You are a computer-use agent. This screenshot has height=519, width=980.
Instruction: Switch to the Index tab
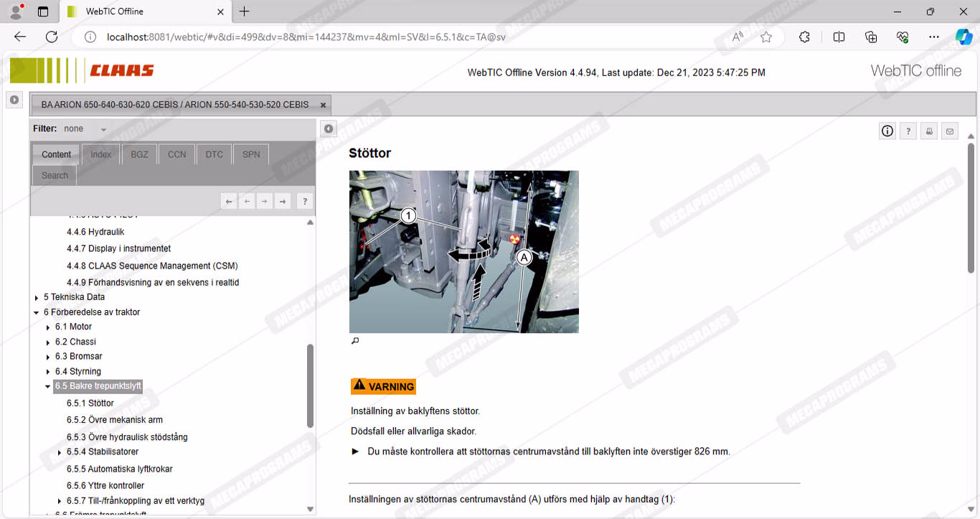pos(100,154)
